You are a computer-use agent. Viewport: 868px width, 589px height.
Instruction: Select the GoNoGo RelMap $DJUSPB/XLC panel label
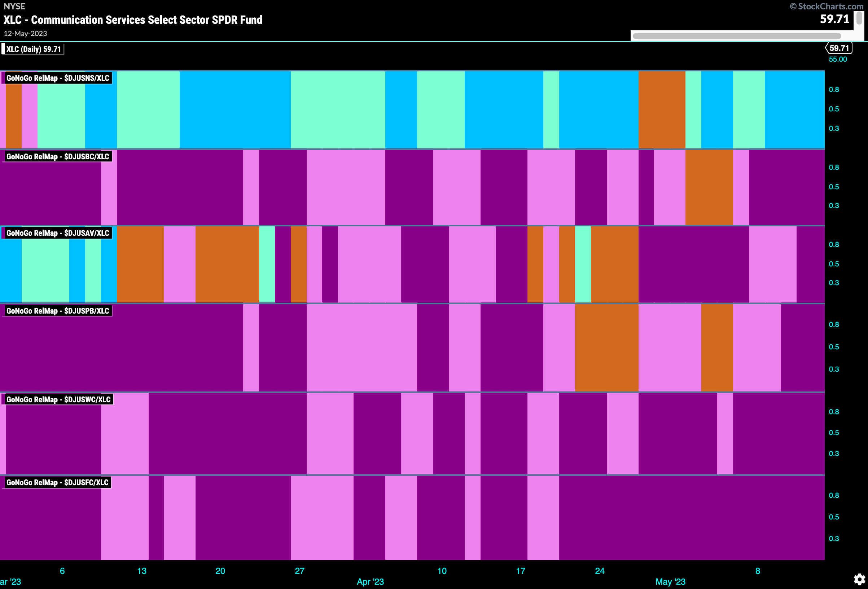(x=57, y=311)
